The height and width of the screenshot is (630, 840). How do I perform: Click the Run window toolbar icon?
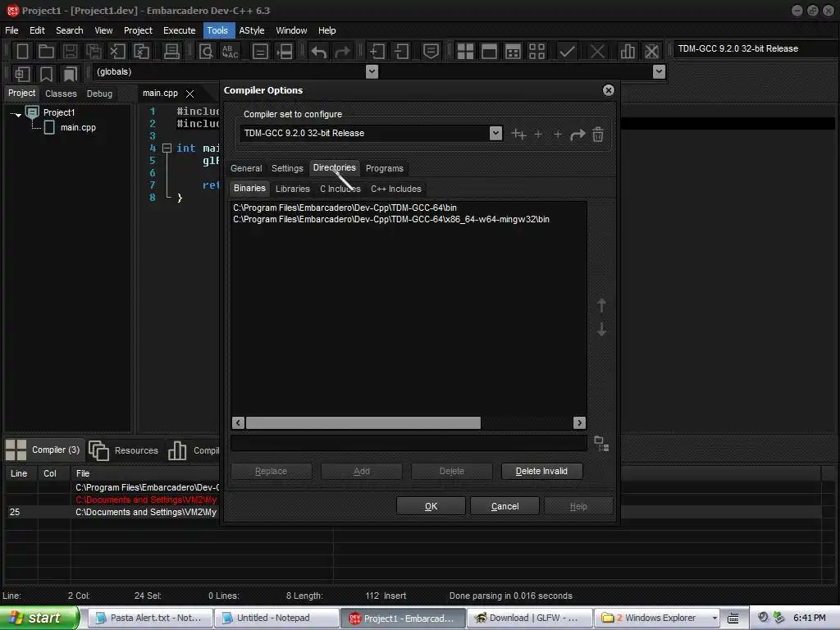[x=489, y=52]
